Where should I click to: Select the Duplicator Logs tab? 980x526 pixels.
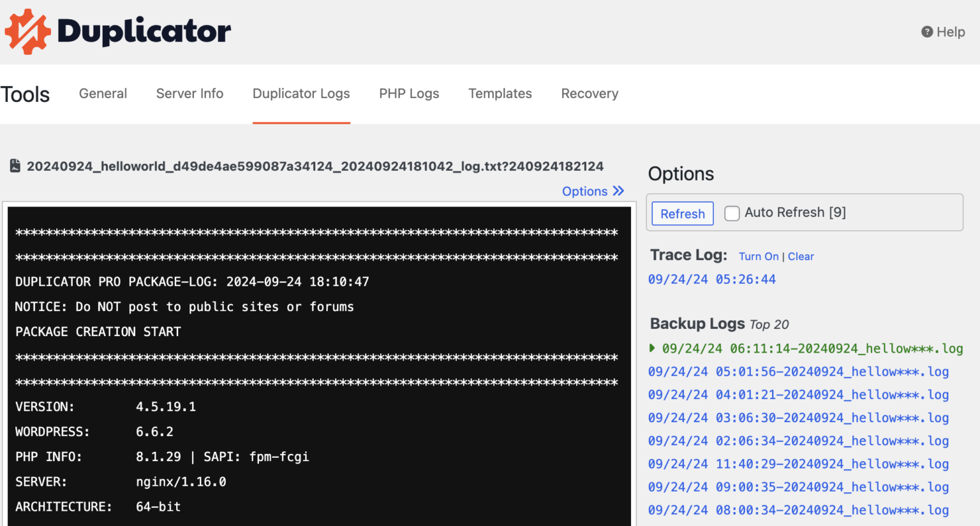click(301, 94)
